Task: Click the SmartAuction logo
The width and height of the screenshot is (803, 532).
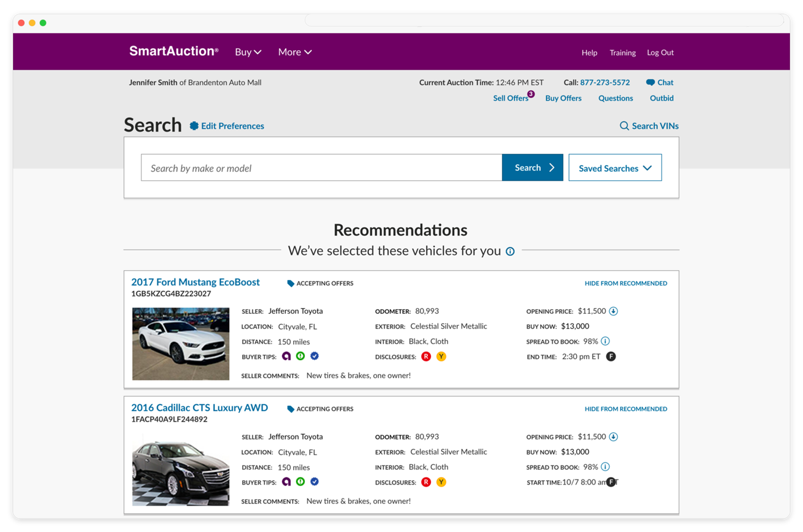Action: click(174, 51)
